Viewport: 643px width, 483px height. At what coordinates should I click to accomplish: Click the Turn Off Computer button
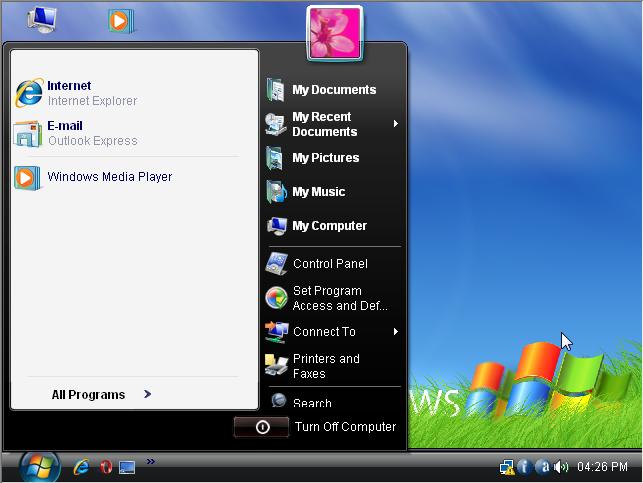[x=318, y=427]
